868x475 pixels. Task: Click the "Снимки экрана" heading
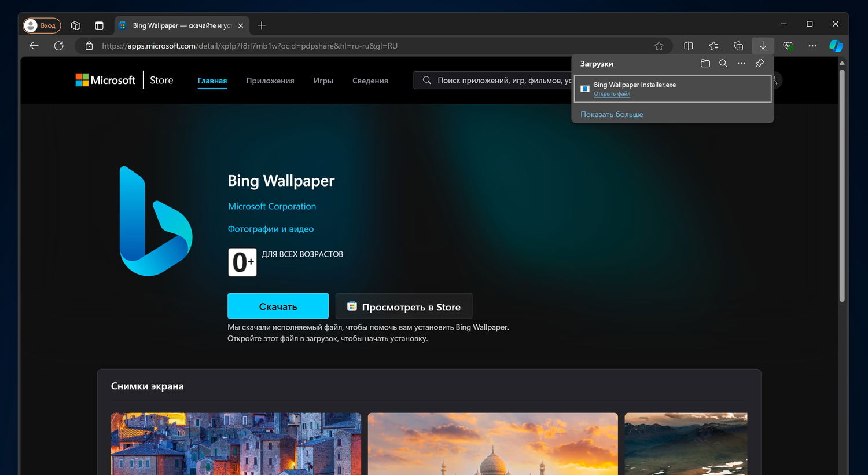tap(148, 386)
